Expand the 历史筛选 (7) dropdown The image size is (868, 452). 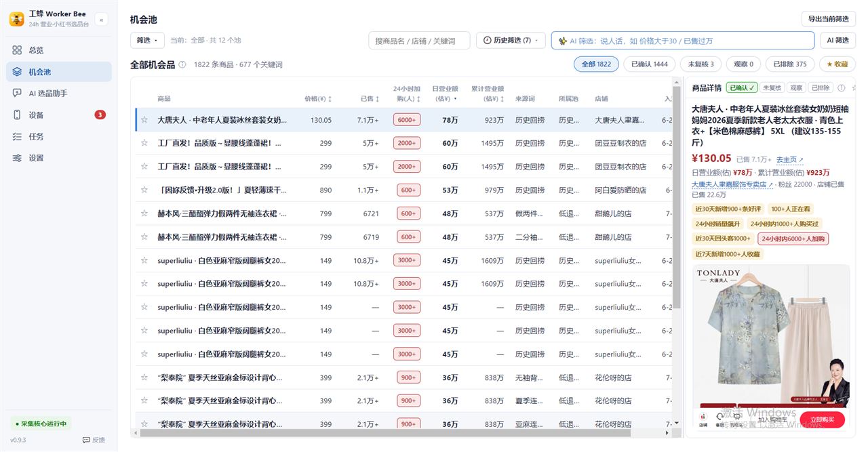511,41
